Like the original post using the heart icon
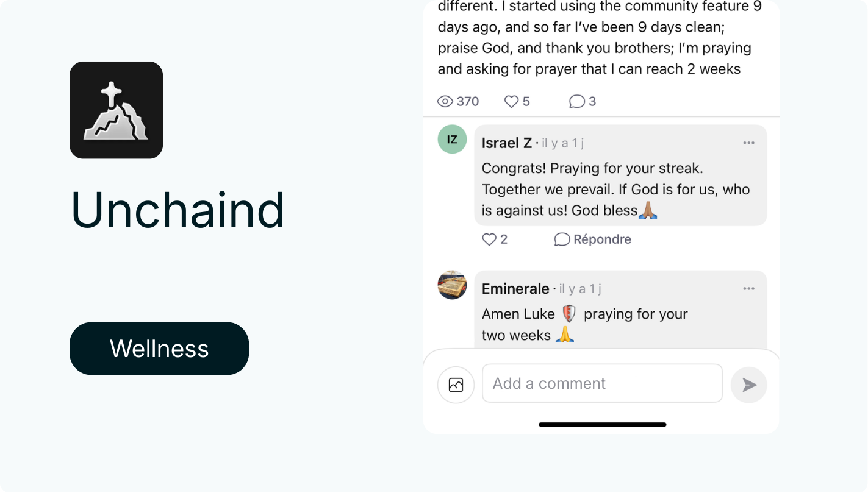The width and height of the screenshot is (868, 493). tap(509, 101)
